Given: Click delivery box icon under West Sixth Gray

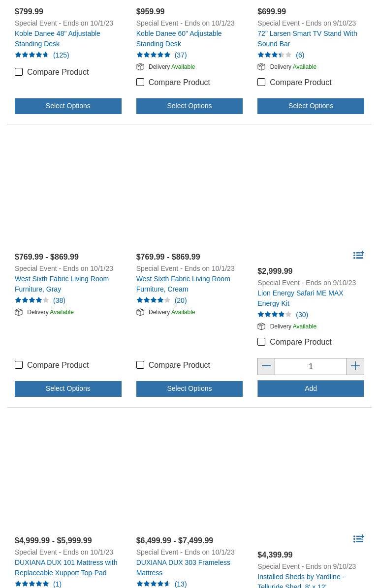Looking at the screenshot, I should [x=19, y=312].
